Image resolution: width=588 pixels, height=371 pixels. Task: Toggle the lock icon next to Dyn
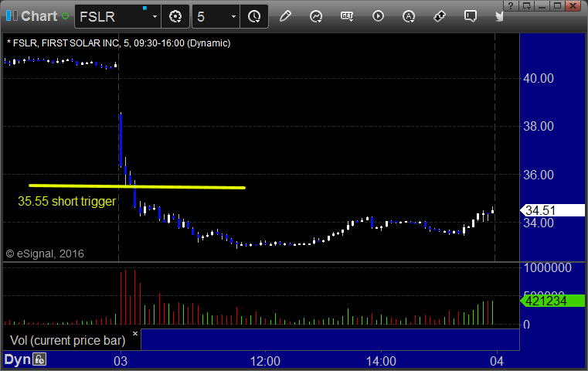coord(39,359)
